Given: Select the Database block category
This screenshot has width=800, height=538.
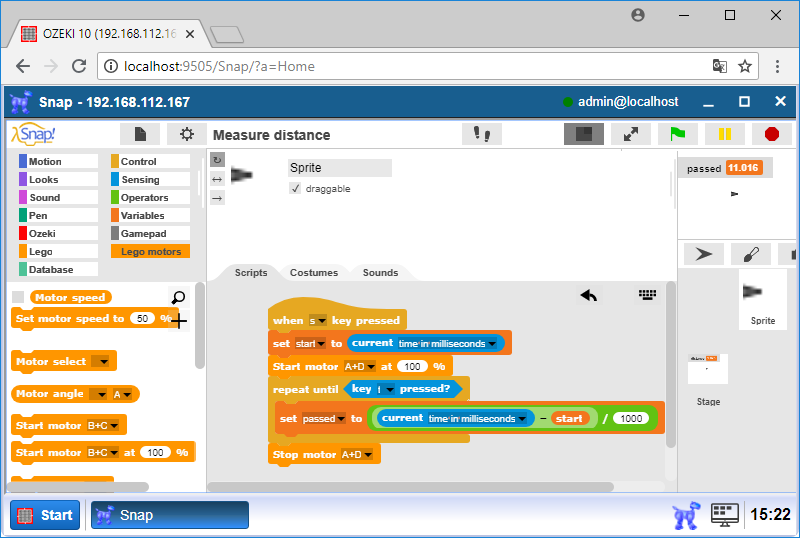Looking at the screenshot, I should [x=58, y=269].
